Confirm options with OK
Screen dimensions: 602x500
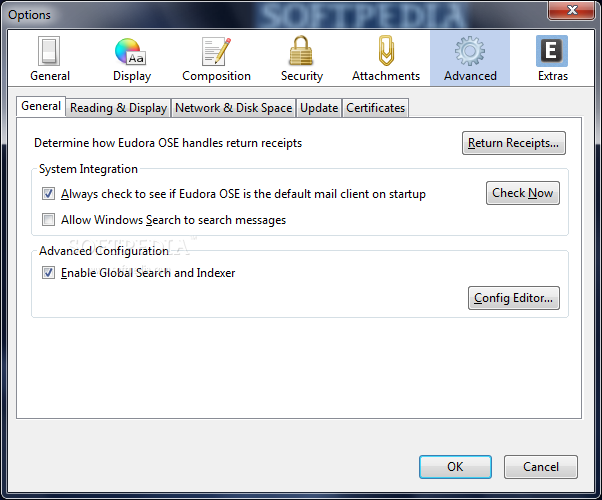(x=455, y=467)
